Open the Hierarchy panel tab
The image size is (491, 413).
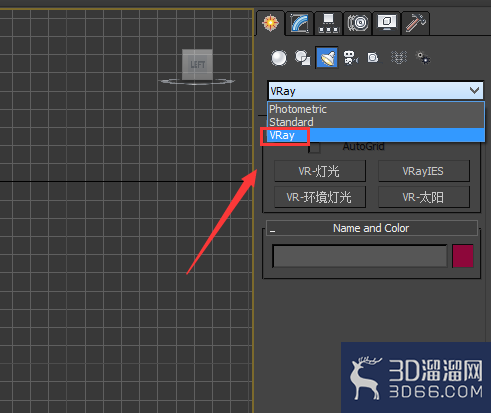(x=328, y=23)
